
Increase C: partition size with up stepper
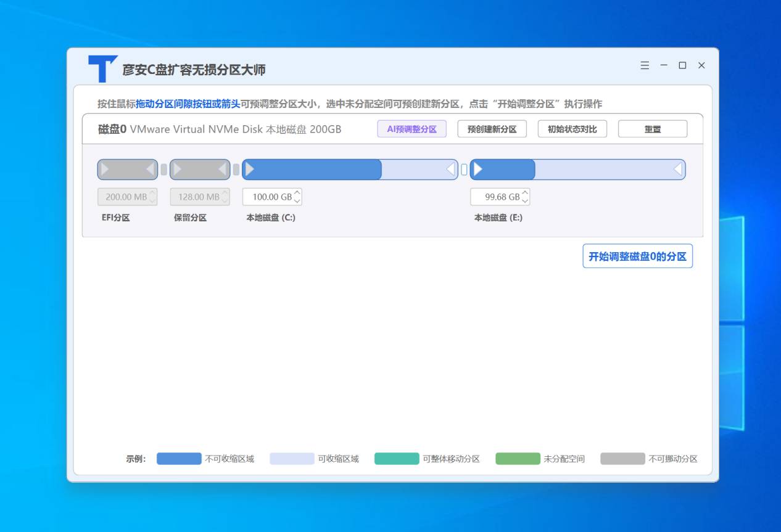(297, 192)
